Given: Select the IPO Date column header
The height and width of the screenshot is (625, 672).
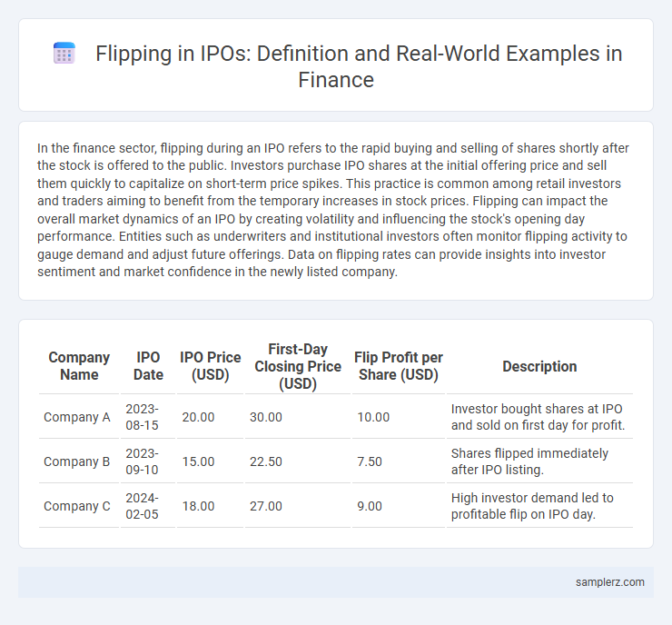Looking at the screenshot, I should tap(148, 366).
